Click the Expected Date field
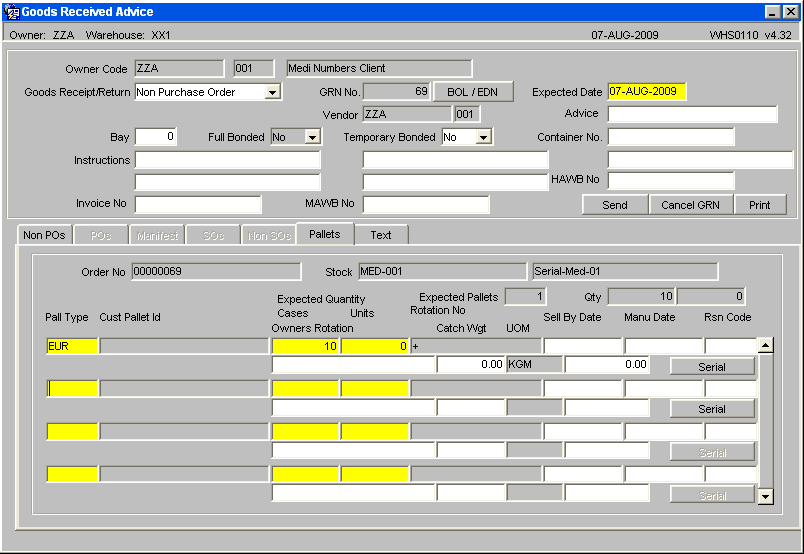Screen dimensions: 804x554 tap(647, 92)
